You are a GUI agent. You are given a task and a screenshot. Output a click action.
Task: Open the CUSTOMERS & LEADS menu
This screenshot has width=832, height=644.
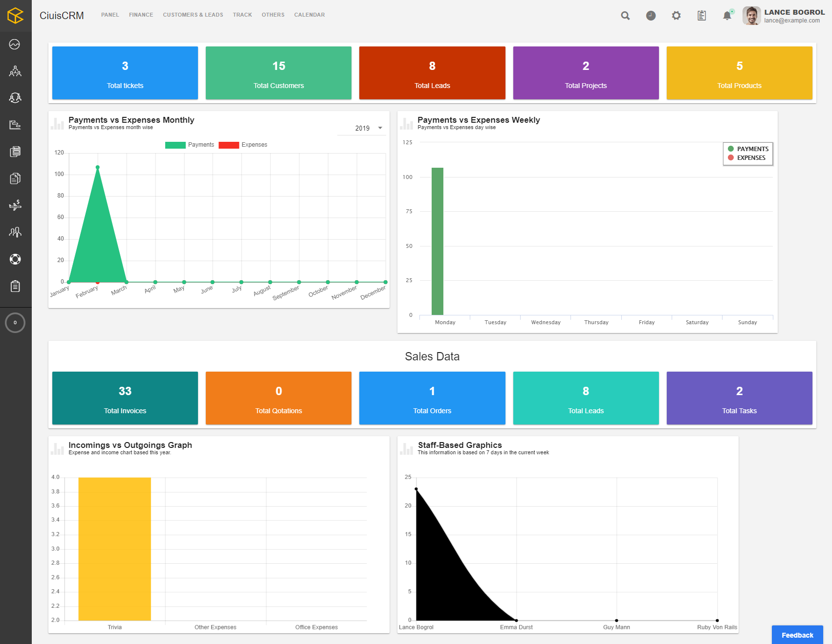[193, 15]
